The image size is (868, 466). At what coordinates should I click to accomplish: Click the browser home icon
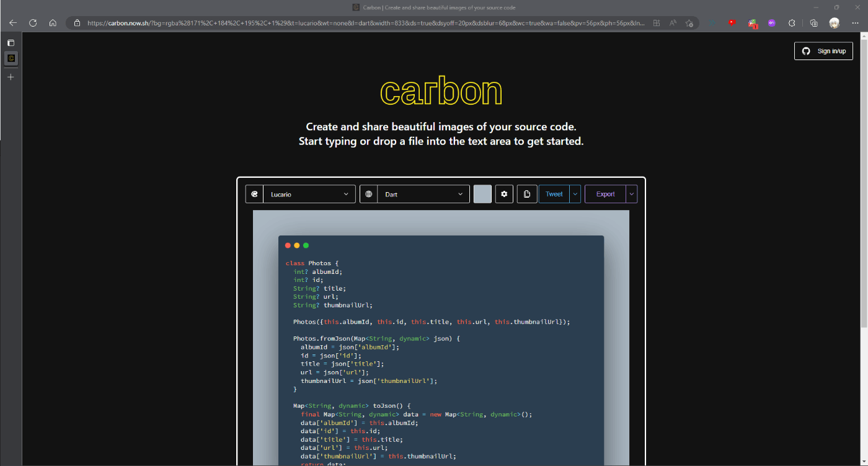53,23
